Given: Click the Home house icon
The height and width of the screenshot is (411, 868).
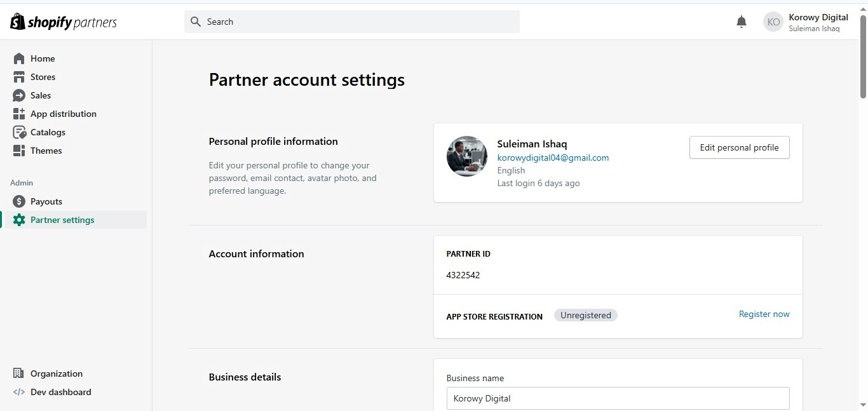Looking at the screenshot, I should pos(19,58).
